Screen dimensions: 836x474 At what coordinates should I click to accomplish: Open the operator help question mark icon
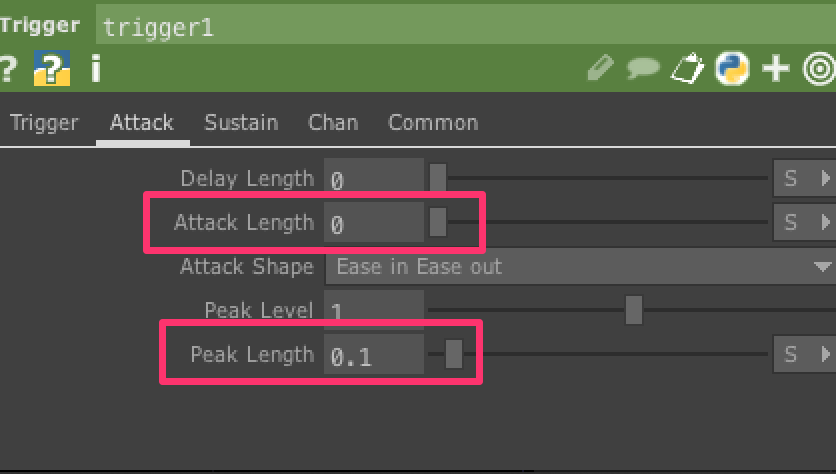[8, 69]
